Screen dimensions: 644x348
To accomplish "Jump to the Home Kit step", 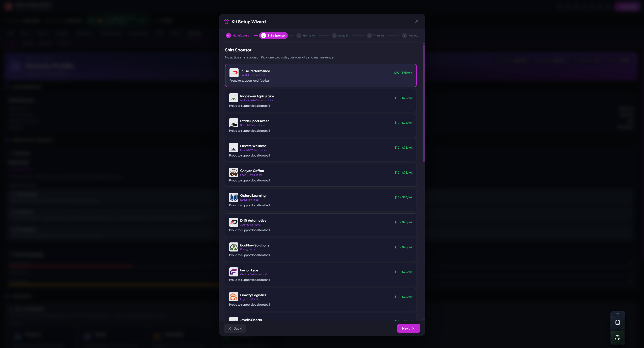I will (306, 36).
